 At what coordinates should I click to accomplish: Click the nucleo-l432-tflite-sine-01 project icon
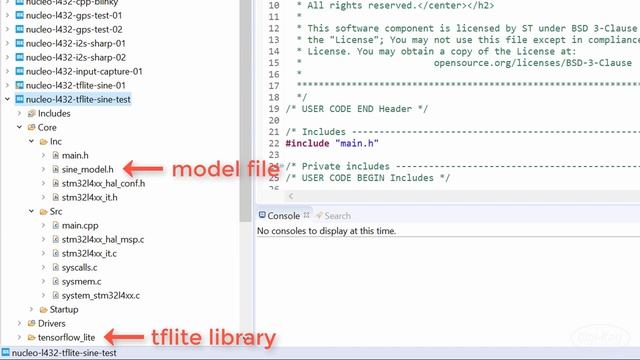click(19, 85)
